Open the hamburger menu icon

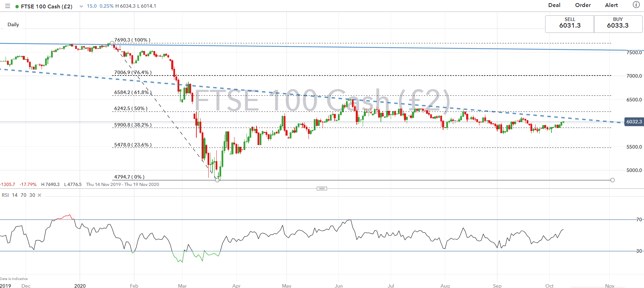point(7,6)
